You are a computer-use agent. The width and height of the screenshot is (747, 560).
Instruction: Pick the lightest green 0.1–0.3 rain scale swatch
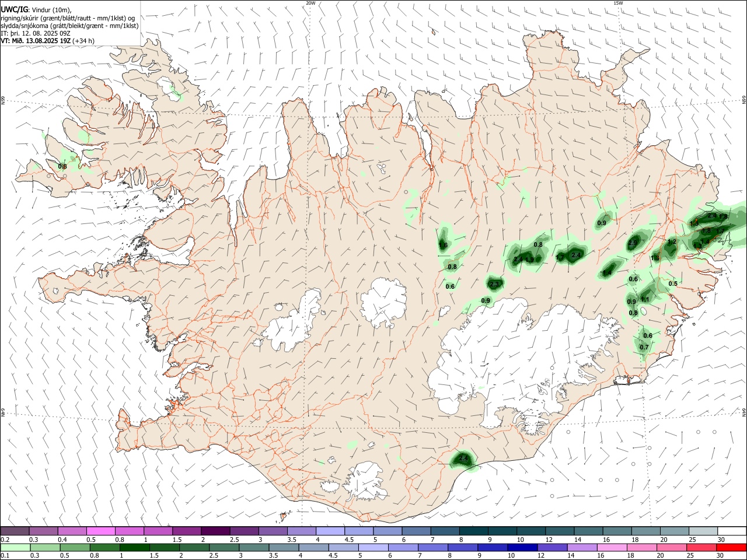(x=16, y=547)
